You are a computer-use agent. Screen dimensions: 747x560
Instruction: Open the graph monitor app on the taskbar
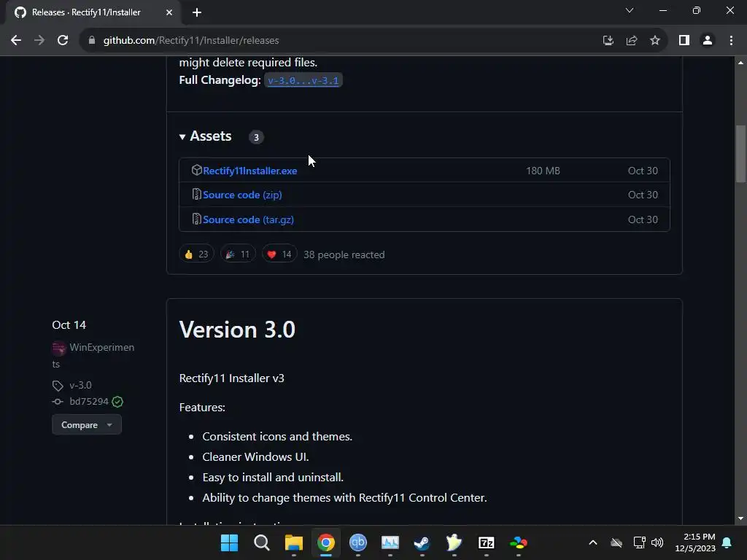pos(390,542)
